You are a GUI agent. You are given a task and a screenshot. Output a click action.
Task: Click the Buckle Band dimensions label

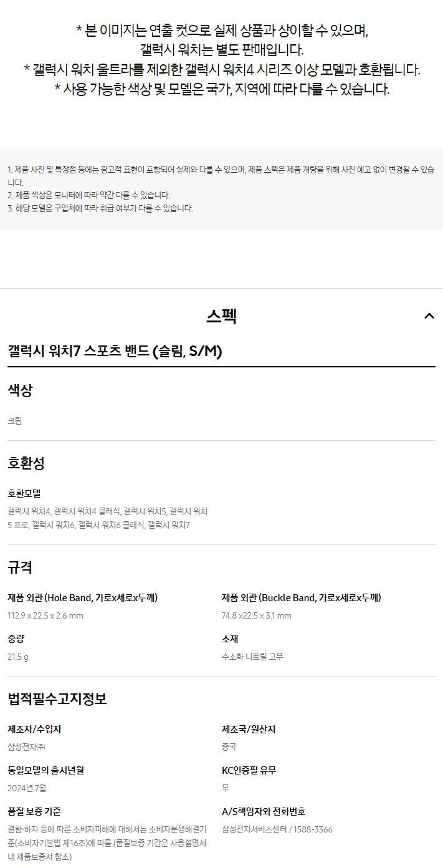click(x=302, y=597)
